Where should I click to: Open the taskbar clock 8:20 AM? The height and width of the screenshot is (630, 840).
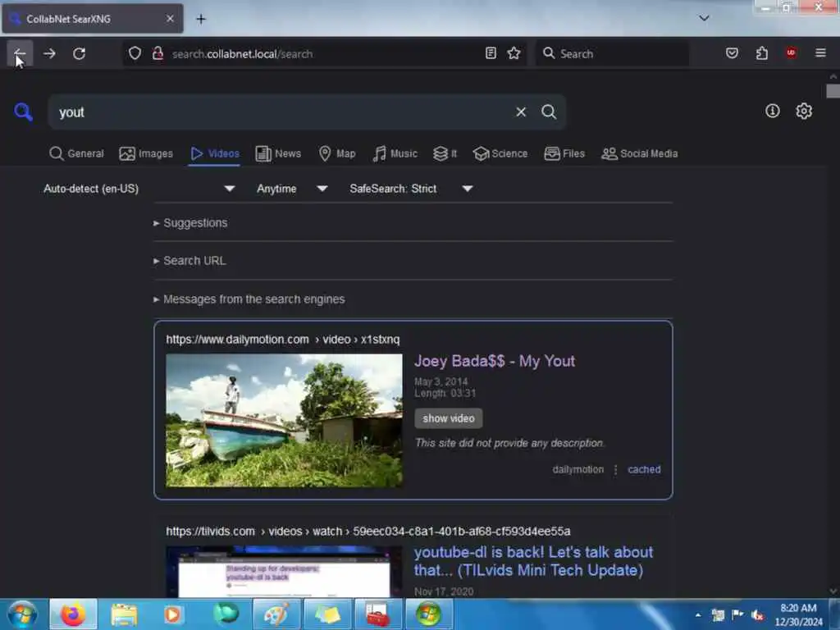click(798, 614)
